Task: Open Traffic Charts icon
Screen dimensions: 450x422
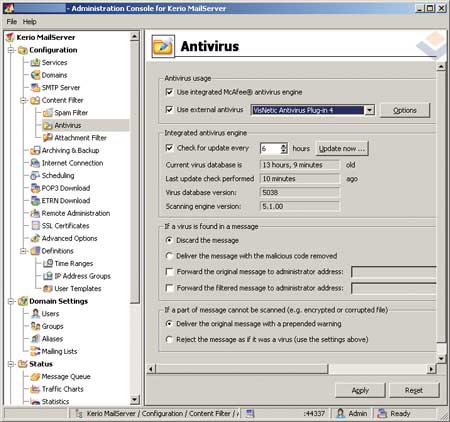Action: pos(35,389)
